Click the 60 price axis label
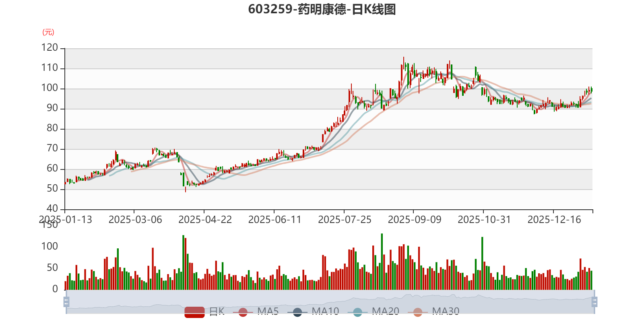Image resolution: width=644 pixels, height=322 pixels. pyautogui.click(x=52, y=168)
